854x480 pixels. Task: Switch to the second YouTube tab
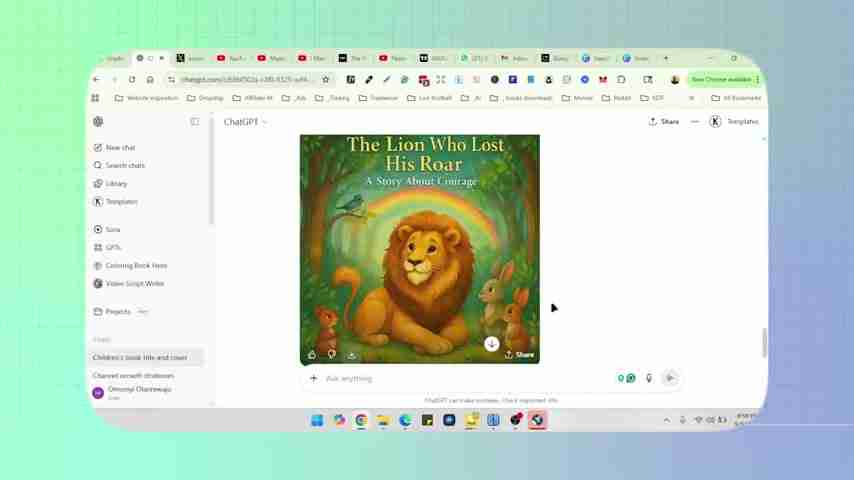271,58
